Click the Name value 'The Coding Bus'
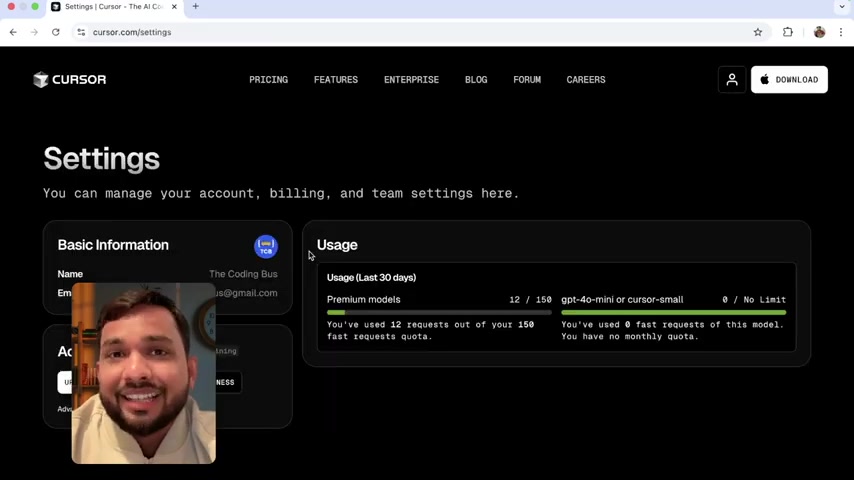 point(243,274)
